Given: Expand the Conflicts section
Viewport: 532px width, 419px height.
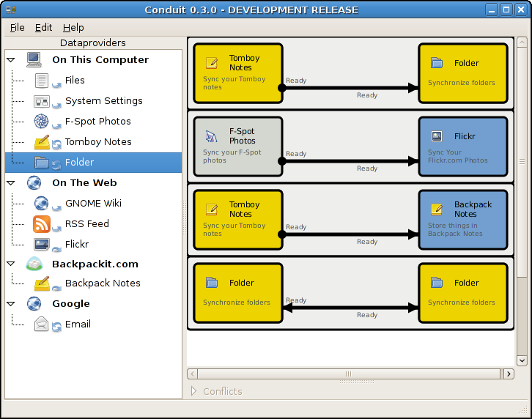Looking at the screenshot, I should pyautogui.click(x=194, y=391).
